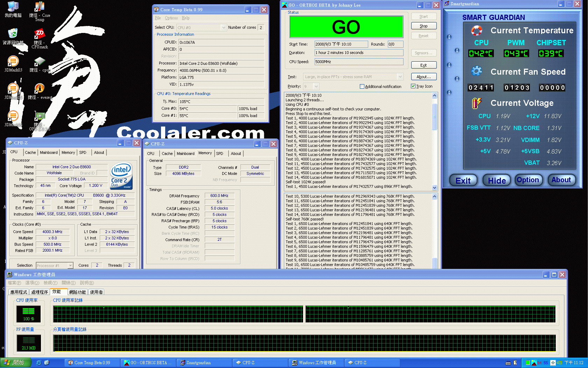Click the Smart Guardian temperature lifebuoy icon
The image size is (588, 368).
tap(476, 30)
